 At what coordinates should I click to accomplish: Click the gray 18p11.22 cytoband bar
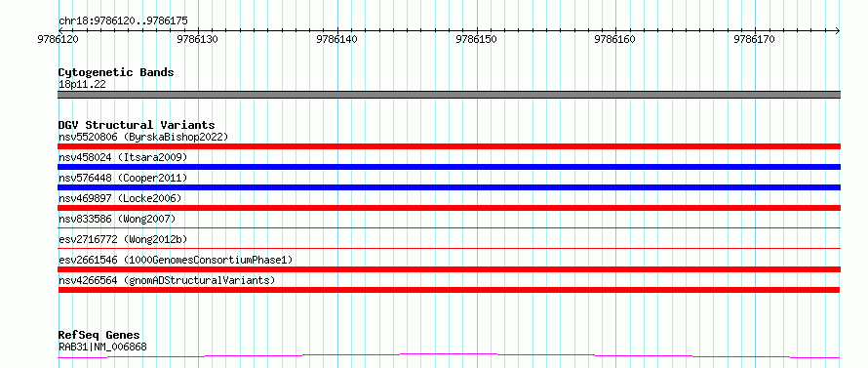coord(449,95)
